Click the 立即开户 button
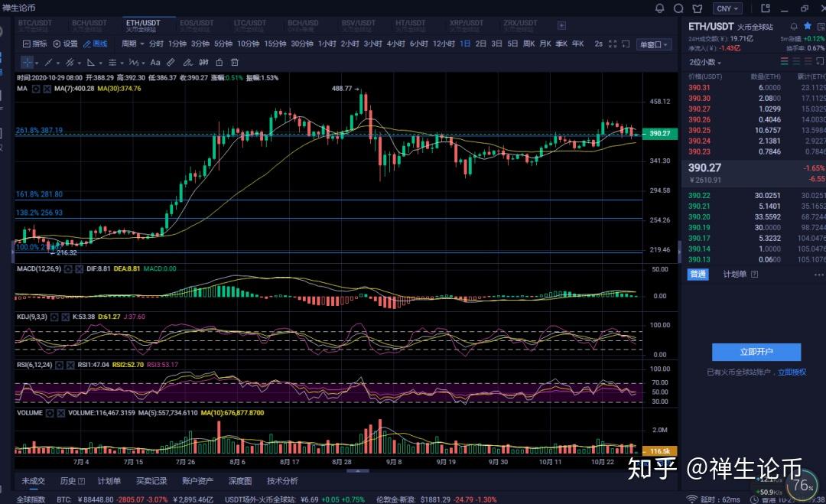 (756, 352)
